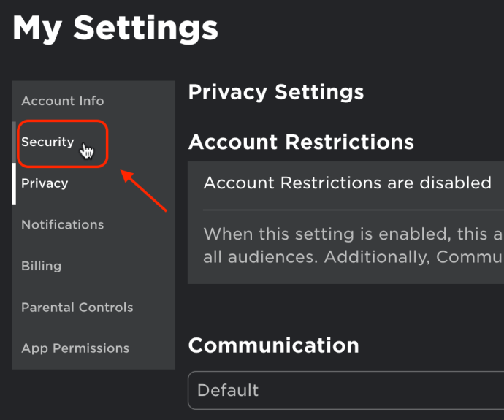The width and height of the screenshot is (504, 420).
Task: Click the divider line in Account Restrictions panel
Action: point(354,210)
